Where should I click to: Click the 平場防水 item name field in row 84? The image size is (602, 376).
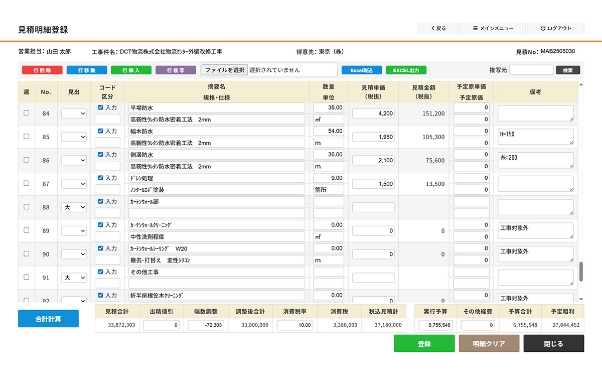[217, 108]
